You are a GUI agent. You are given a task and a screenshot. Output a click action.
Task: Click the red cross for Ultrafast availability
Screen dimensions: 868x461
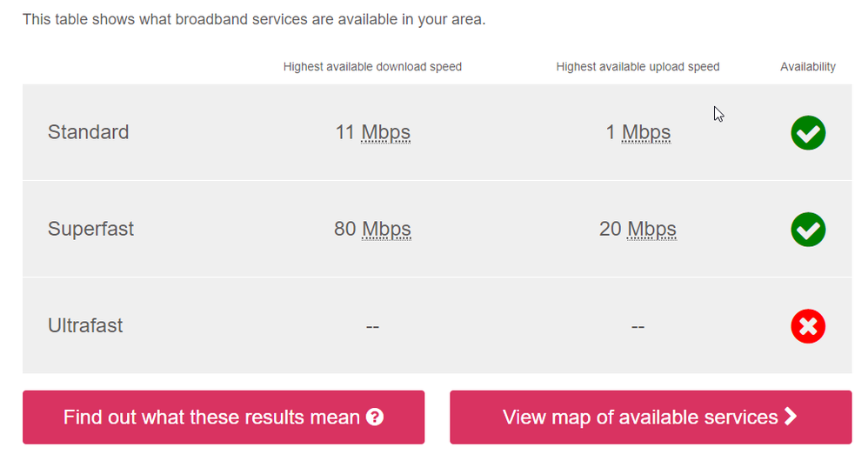click(x=808, y=327)
